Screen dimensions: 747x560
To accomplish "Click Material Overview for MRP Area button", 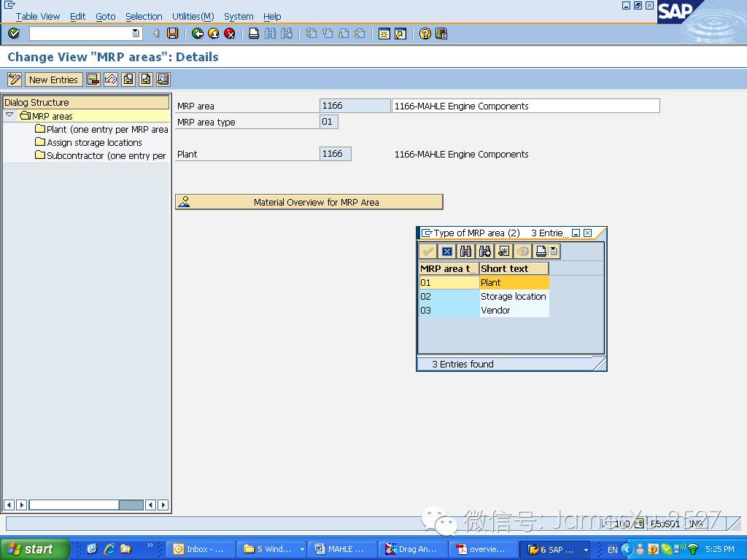I will coord(309,202).
